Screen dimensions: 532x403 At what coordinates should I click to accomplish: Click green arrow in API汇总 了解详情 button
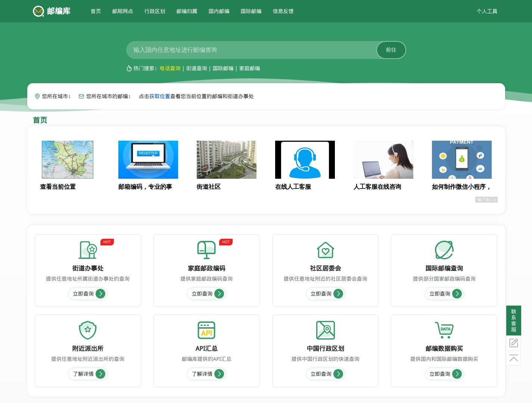(x=219, y=374)
